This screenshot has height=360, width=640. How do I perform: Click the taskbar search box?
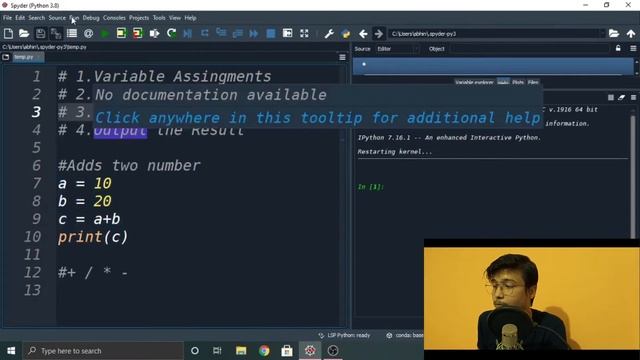point(103,351)
